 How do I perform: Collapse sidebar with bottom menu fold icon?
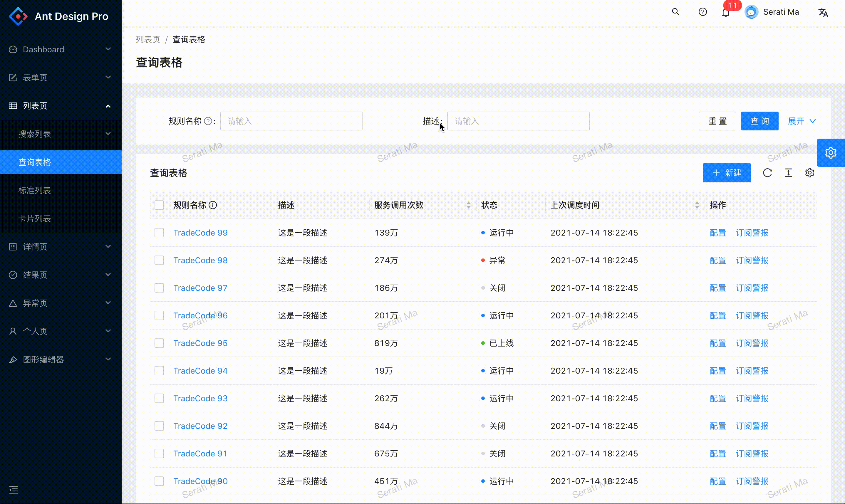click(x=14, y=490)
